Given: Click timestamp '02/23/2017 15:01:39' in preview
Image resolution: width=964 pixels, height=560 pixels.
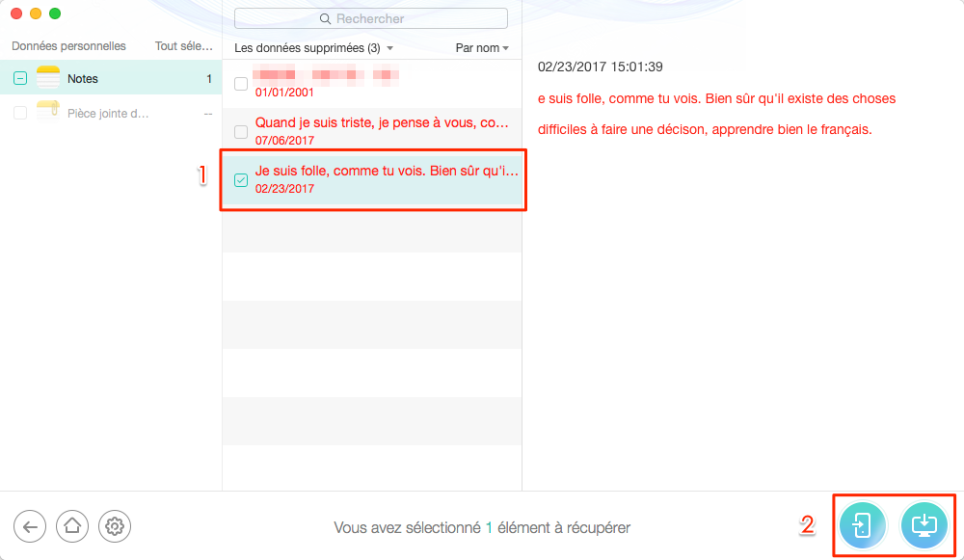Looking at the screenshot, I should coord(600,67).
